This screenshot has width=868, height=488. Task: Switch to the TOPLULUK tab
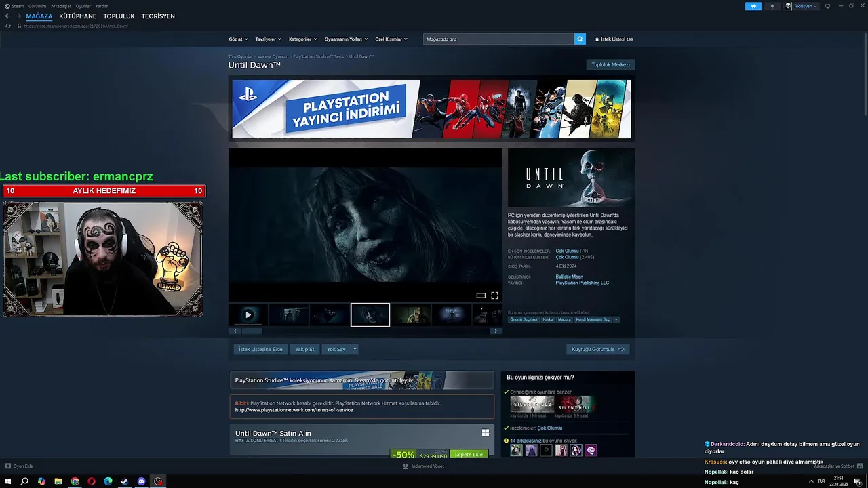[x=119, y=16]
